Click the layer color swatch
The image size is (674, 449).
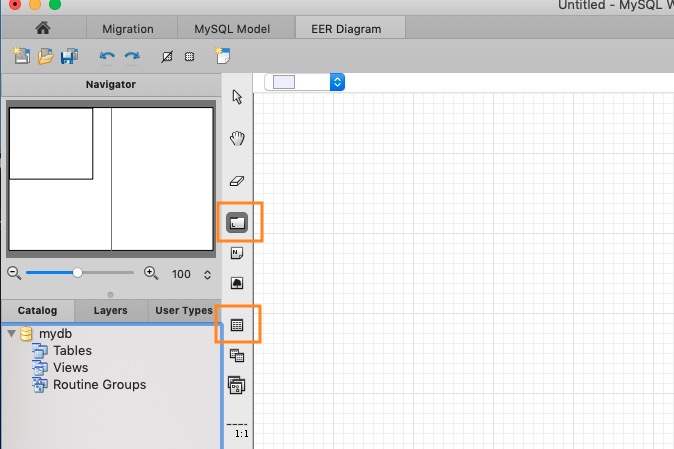pyautogui.click(x=284, y=82)
